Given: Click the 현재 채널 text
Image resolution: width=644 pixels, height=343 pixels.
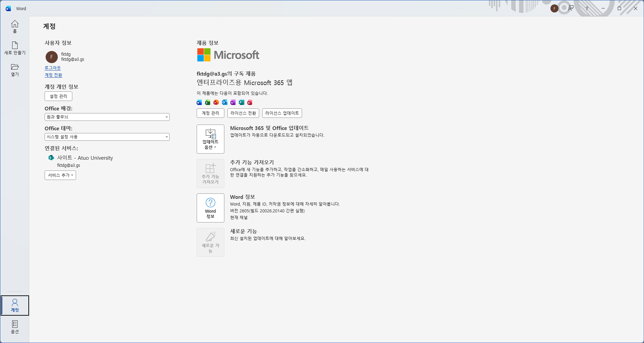Looking at the screenshot, I should point(239,217).
